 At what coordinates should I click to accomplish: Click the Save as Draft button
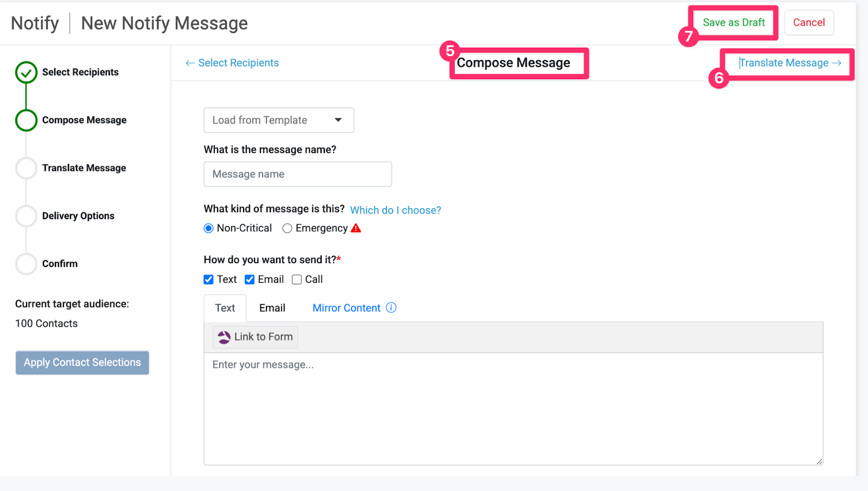click(733, 23)
